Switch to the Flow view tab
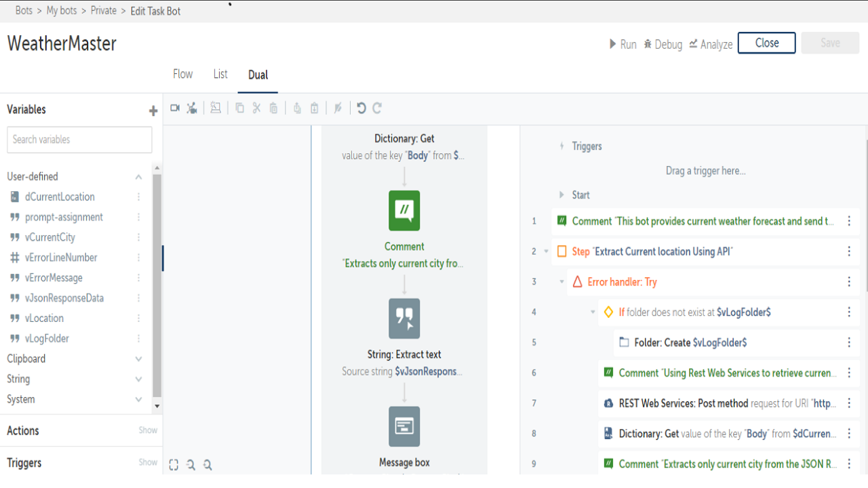The height and width of the screenshot is (488, 868). pyautogui.click(x=182, y=75)
